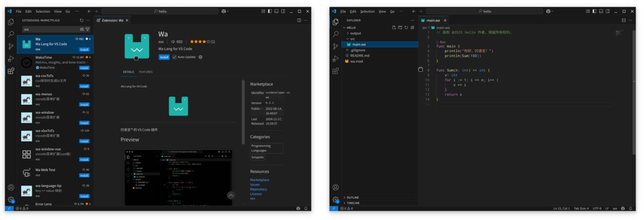Image resolution: width=644 pixels, height=220 pixels.
Task: Collapse all folders in Explorer
Action: coord(412,27)
